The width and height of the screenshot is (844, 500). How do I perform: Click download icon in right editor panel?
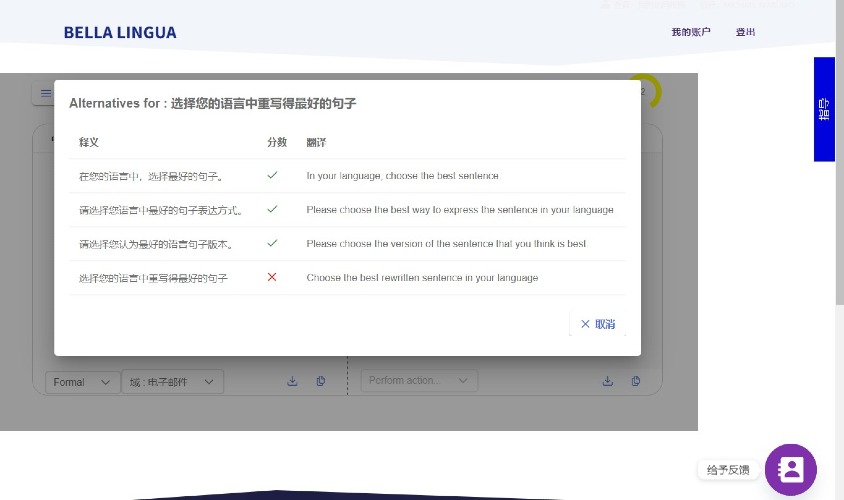(x=608, y=381)
